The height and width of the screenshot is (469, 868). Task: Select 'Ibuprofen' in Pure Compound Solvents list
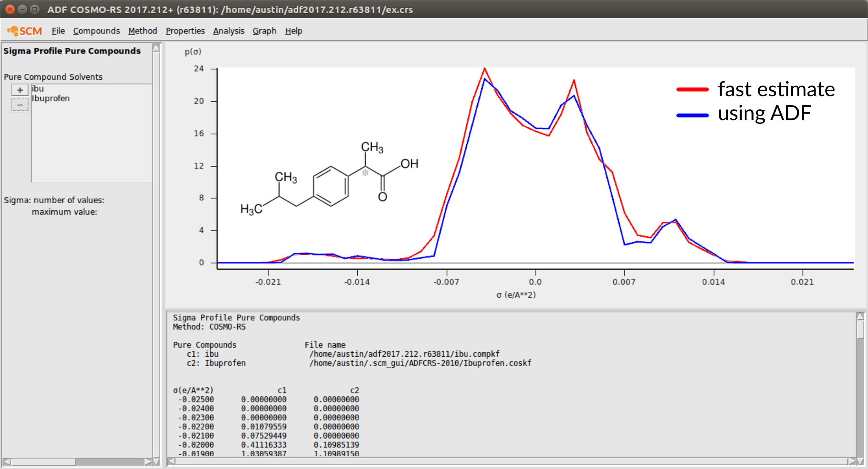click(x=51, y=98)
